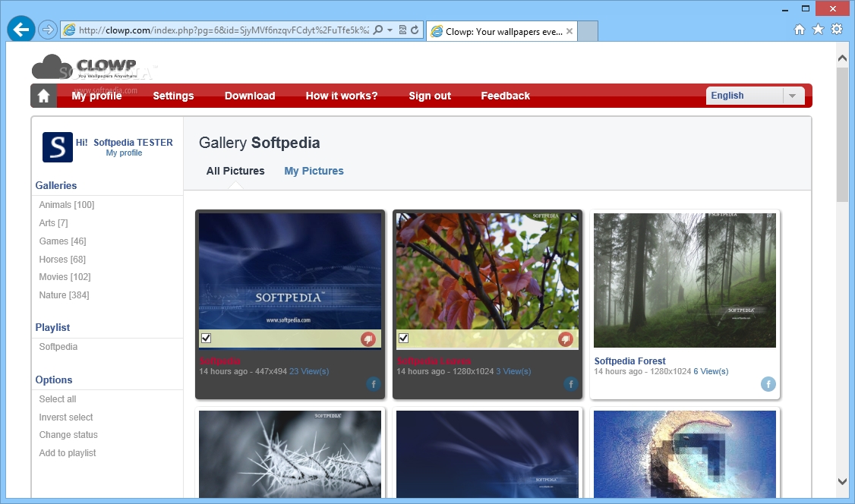Open browser Tools gear icon

point(837,30)
